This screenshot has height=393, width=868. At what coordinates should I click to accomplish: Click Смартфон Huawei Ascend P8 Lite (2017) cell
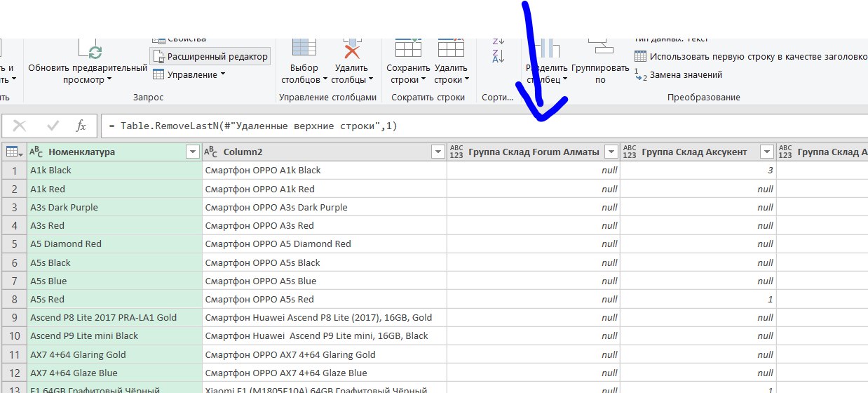(x=325, y=317)
